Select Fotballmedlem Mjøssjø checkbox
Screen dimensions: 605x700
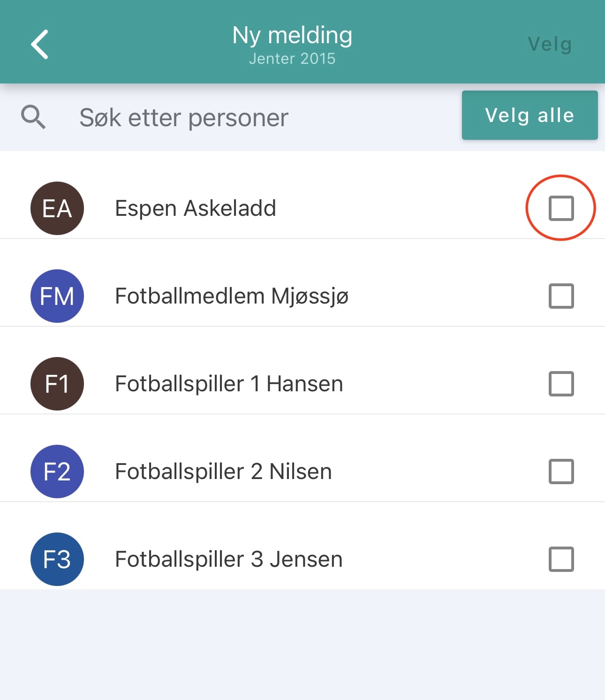(561, 296)
